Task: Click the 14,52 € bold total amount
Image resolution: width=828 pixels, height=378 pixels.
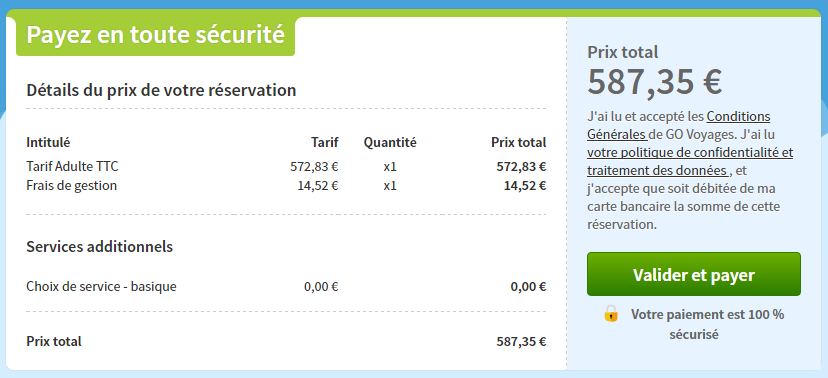Action: click(x=525, y=186)
